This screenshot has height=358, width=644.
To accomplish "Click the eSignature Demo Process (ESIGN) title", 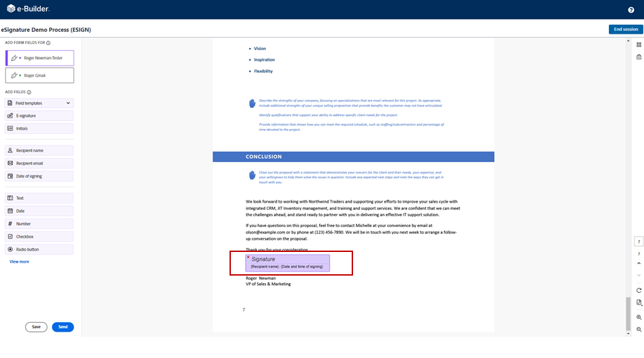I will [46, 30].
